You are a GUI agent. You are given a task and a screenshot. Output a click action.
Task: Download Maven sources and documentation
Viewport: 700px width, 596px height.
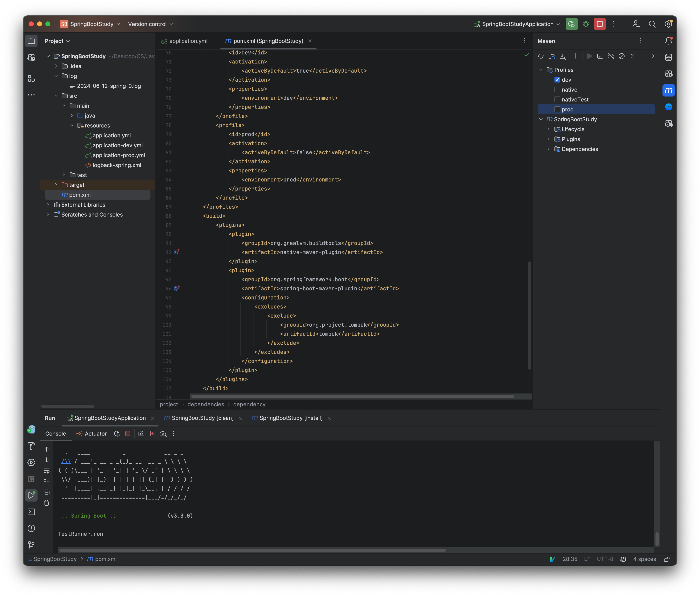tap(563, 56)
